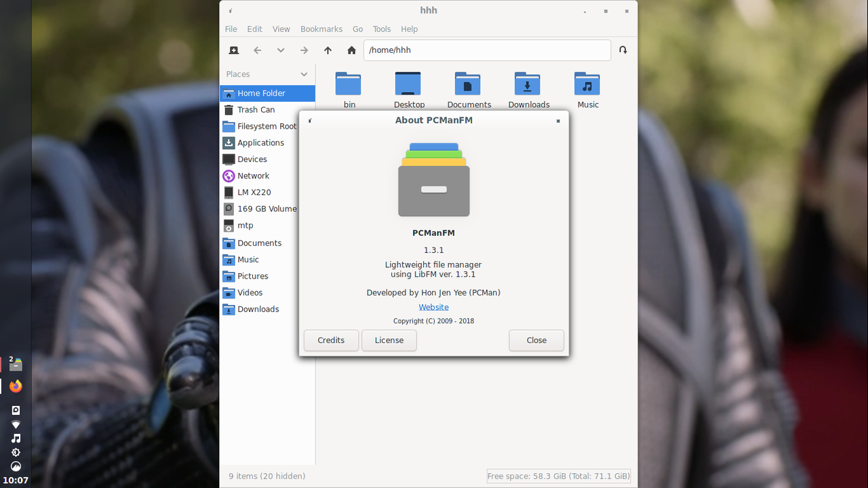This screenshot has width=868, height=488.
Task: Click the new tab icon in toolbar
Action: (234, 50)
